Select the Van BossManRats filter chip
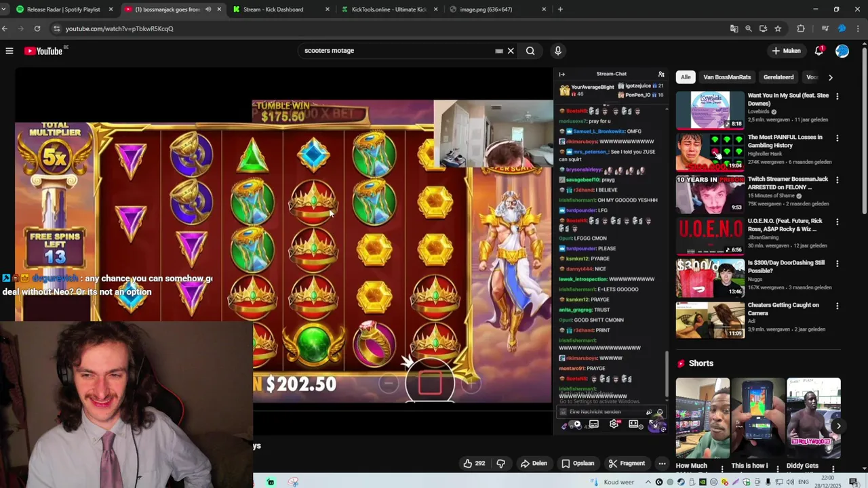 [x=727, y=77]
